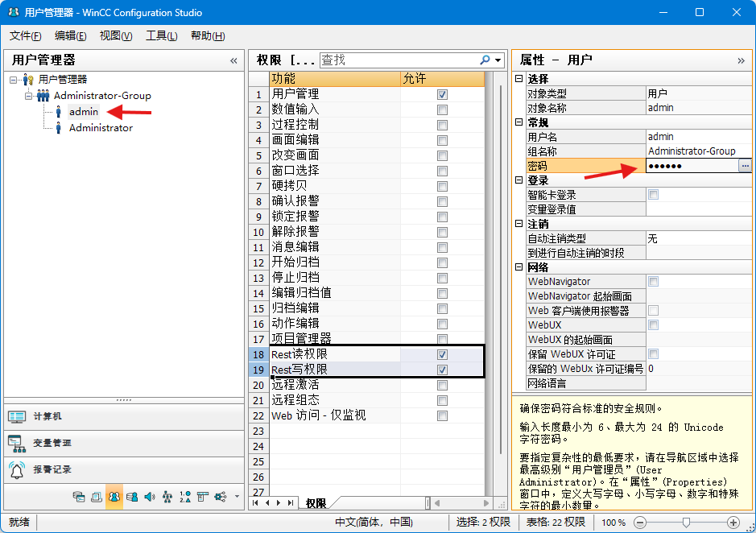The image size is (756, 533).
Task: Open the 计算机 navigation button
Action: tap(124, 417)
